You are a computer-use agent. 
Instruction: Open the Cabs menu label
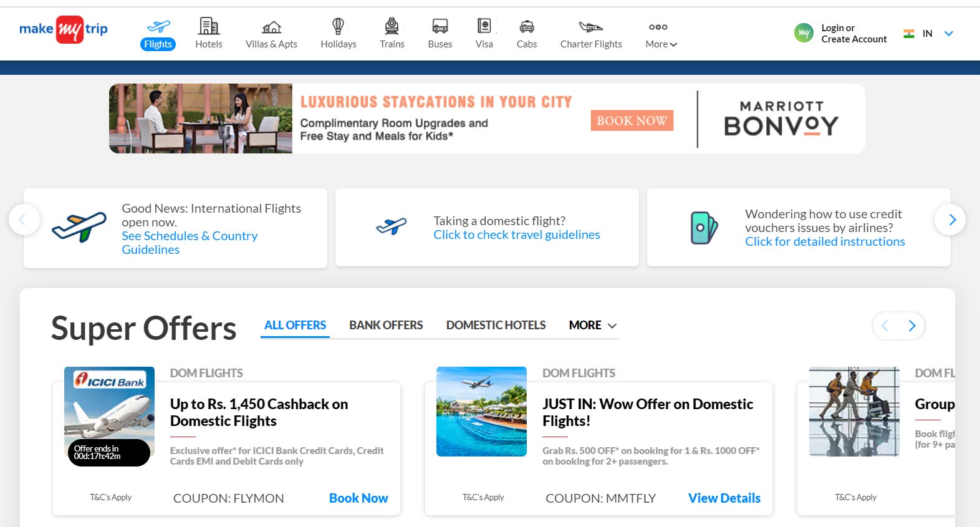(527, 44)
